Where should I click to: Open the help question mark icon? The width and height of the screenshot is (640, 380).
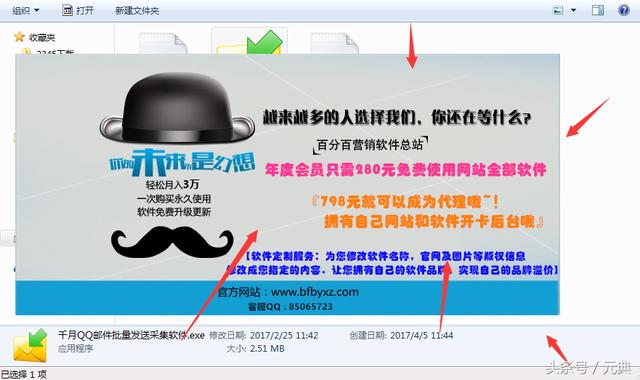pos(624,10)
